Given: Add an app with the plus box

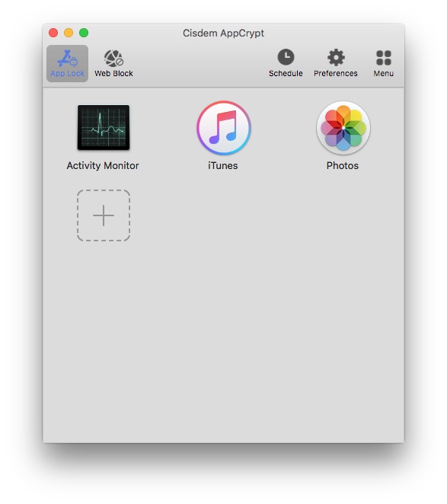Looking at the screenshot, I should tap(104, 215).
